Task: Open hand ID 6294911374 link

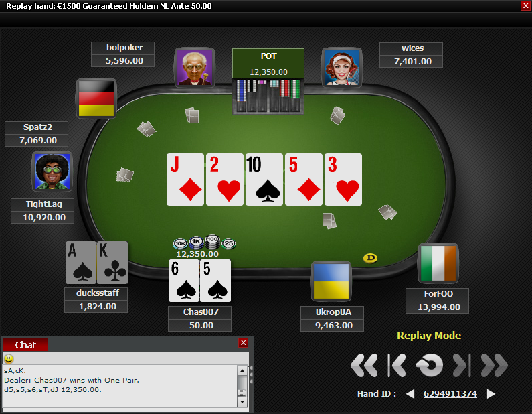Action: (450, 394)
